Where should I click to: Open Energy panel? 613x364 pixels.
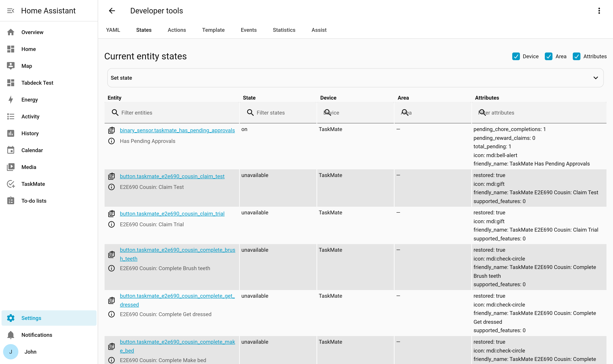pyautogui.click(x=49, y=100)
